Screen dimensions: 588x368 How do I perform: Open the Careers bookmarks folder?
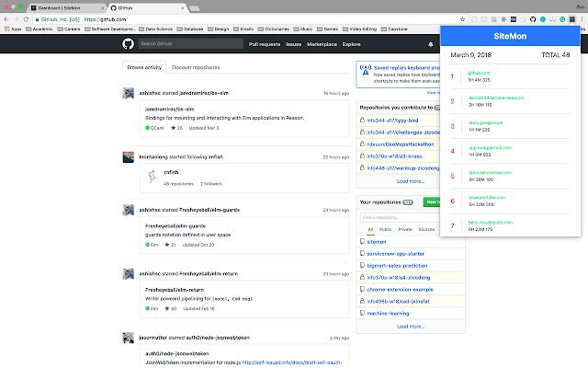[x=69, y=29]
